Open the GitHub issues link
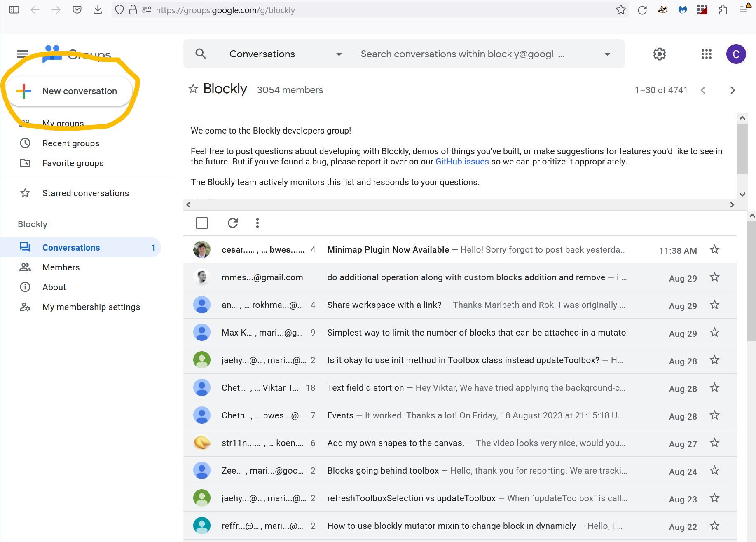Screen dimensions: 756x542 pos(462,161)
